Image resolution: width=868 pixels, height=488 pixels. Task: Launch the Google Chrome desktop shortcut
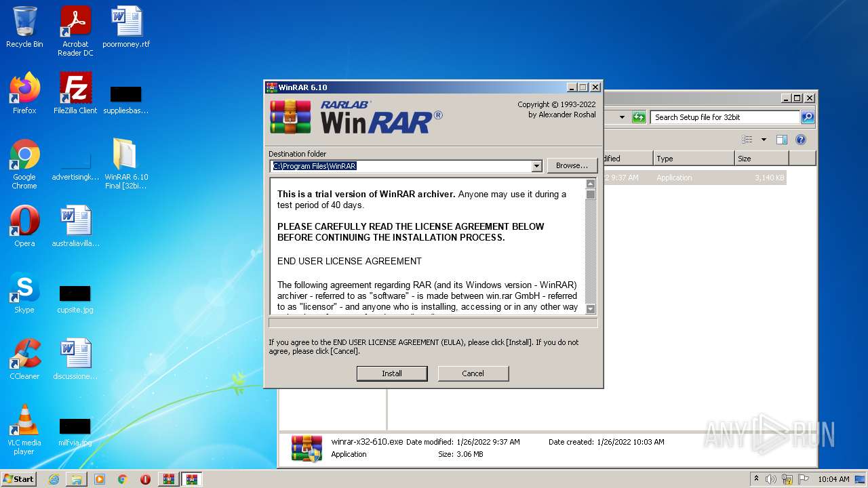tap(24, 164)
